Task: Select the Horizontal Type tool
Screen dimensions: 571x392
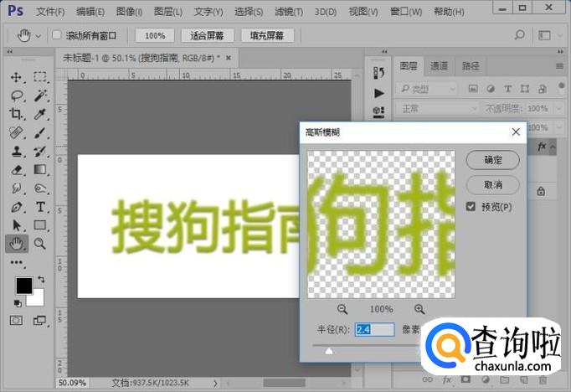Action: click(40, 207)
